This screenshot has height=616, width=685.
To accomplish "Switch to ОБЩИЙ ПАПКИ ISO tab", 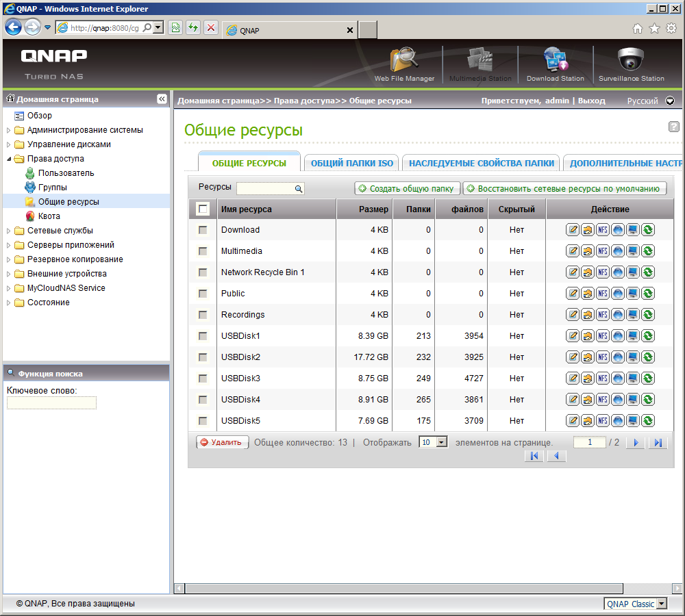I will pos(351,163).
